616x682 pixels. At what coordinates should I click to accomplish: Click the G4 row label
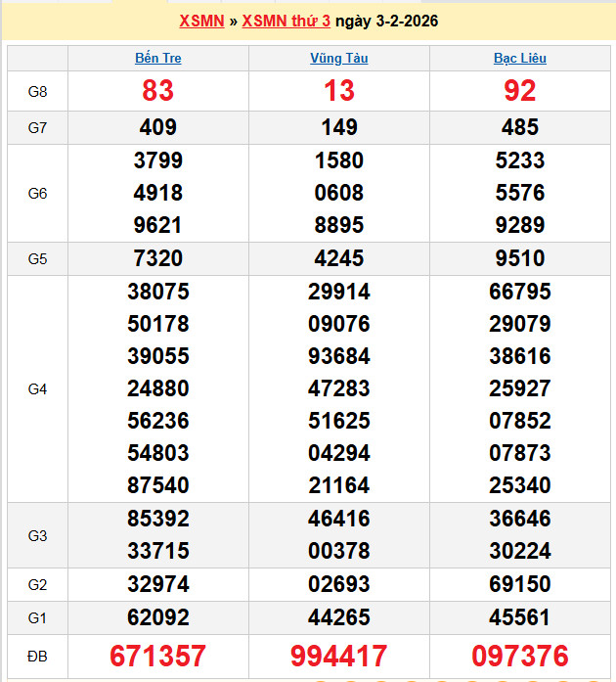[37, 388]
